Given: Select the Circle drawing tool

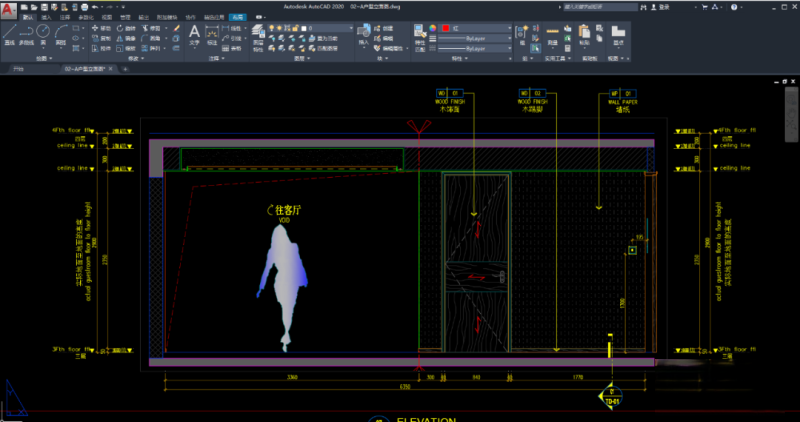Looking at the screenshot, I should (45, 33).
